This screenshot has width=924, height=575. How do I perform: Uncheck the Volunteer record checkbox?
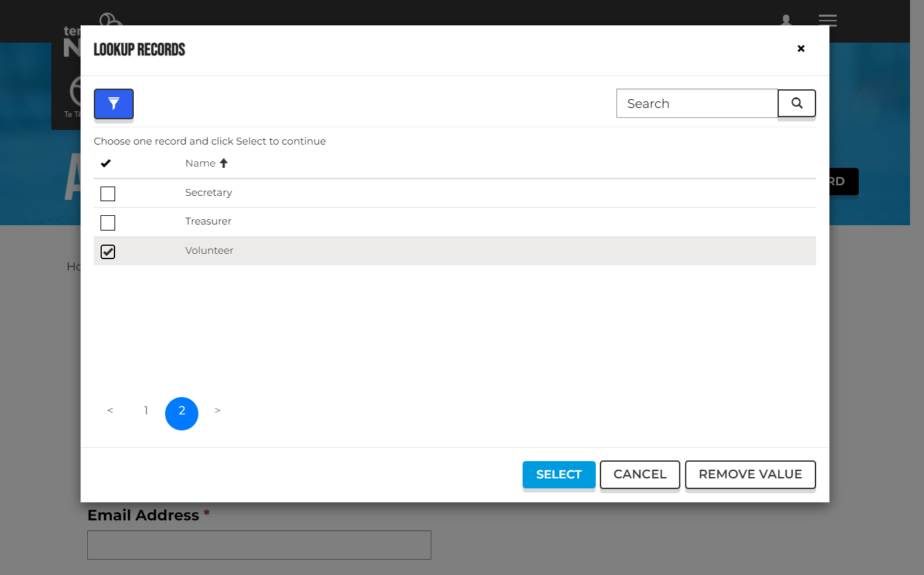coord(108,251)
